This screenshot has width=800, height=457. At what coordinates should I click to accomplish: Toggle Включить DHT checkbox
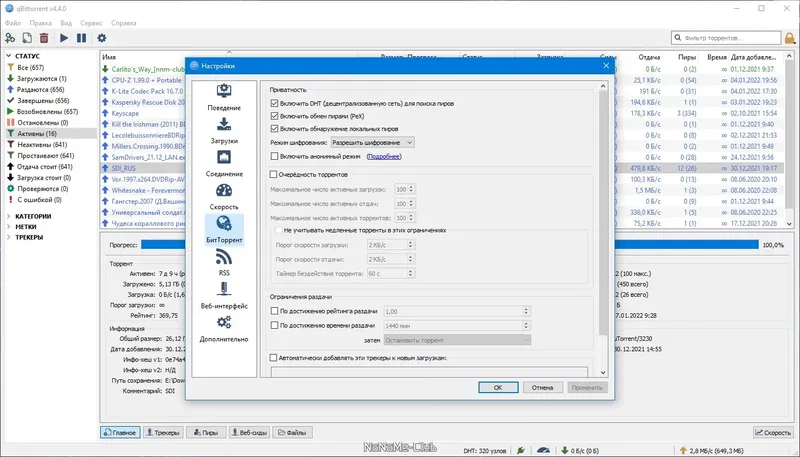click(274, 103)
